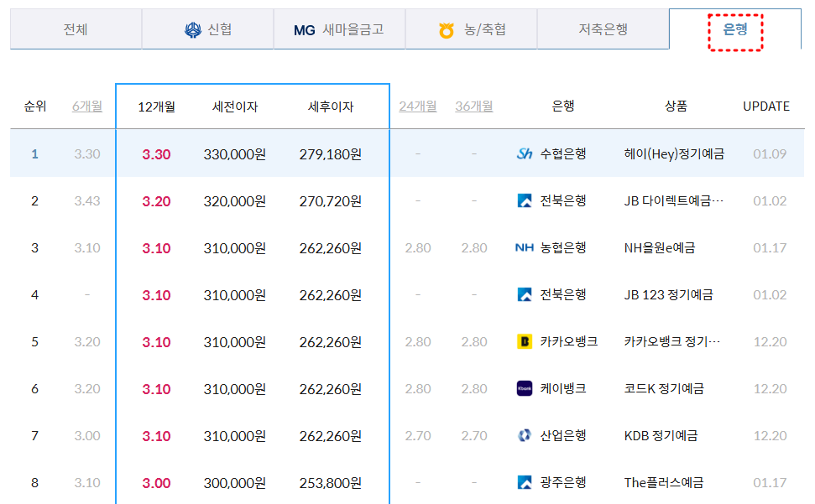Click the 세후이자 column header
This screenshot has height=504, width=815.
pyautogui.click(x=331, y=107)
